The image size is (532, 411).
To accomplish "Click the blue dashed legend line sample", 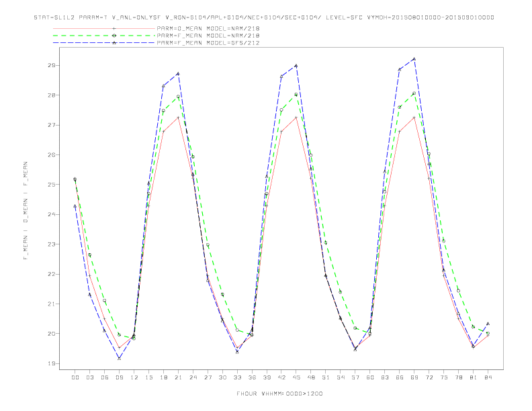I will pyautogui.click(x=104, y=43).
